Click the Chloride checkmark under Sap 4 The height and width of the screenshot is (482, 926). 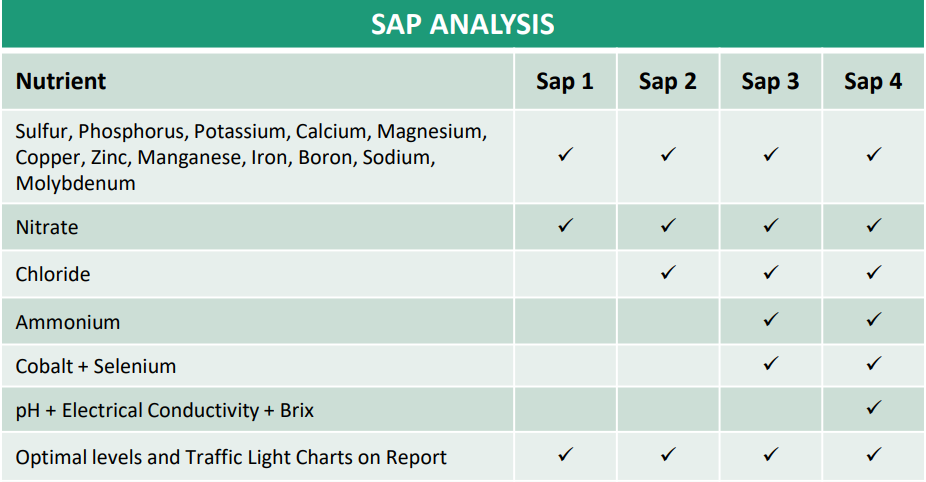click(x=873, y=272)
